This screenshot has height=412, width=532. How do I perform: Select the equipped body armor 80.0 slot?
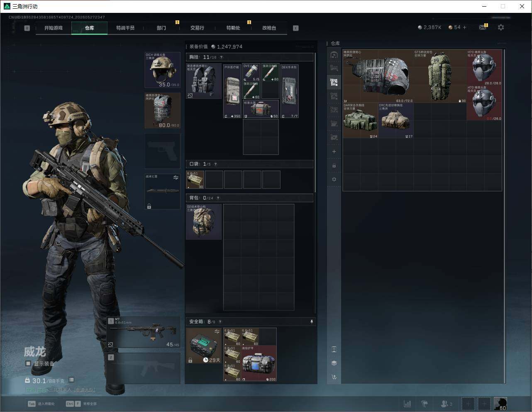(x=162, y=110)
